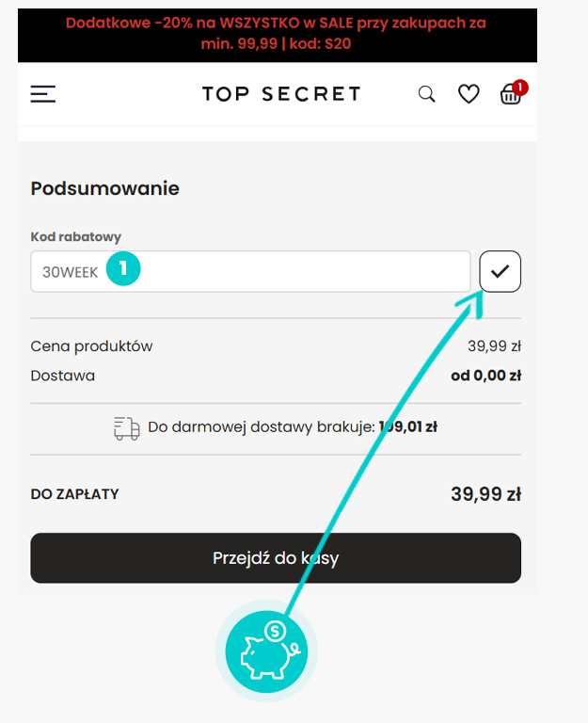The image size is (588, 723).
Task: Click the Podsumowanie heading
Action: (104, 188)
